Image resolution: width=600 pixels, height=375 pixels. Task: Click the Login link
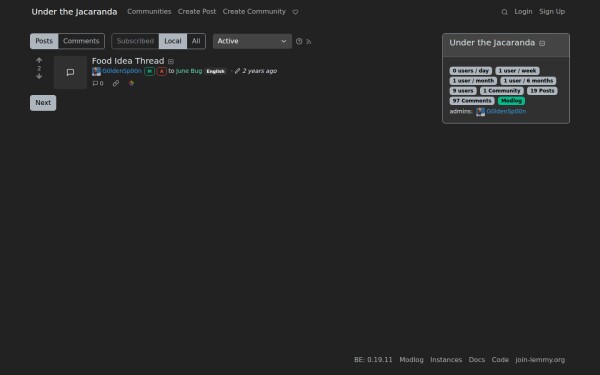click(x=523, y=11)
